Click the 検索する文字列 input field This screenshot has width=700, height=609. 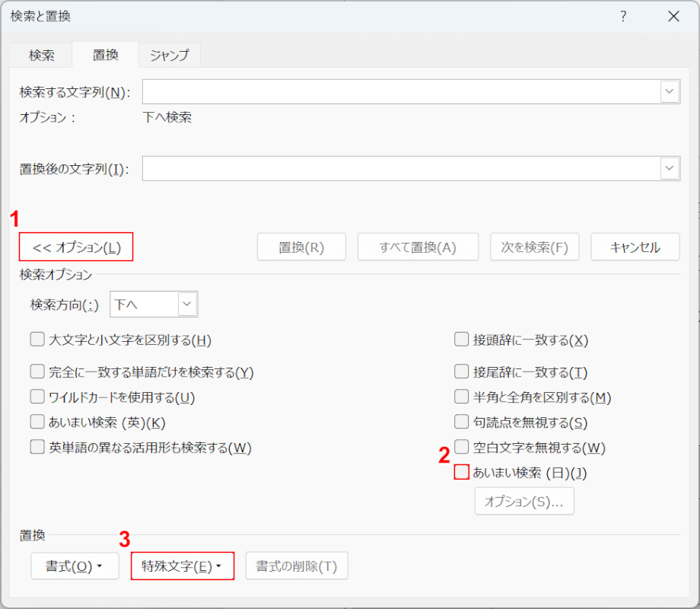pos(400,92)
